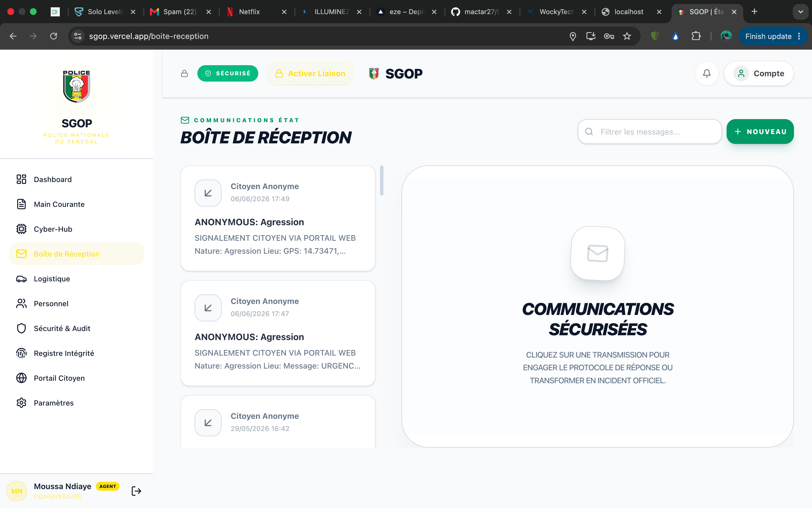
Task: Click the green striped extension icon
Action: click(655, 36)
